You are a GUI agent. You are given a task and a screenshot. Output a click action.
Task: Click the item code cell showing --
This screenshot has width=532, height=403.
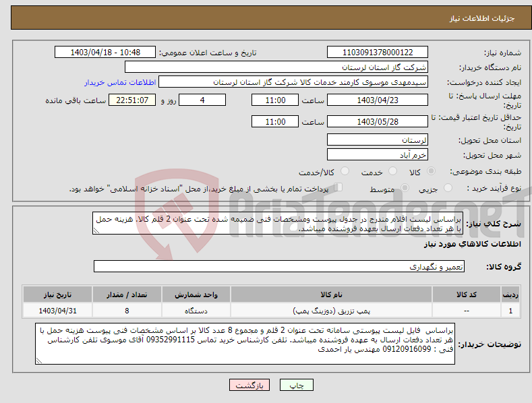(466, 311)
